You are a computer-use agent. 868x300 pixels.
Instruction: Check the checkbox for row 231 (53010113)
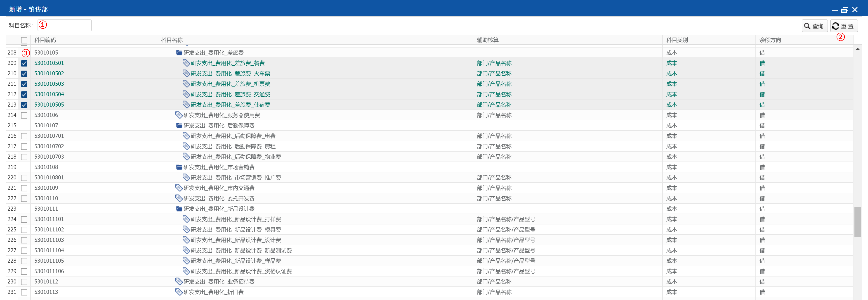point(24,292)
